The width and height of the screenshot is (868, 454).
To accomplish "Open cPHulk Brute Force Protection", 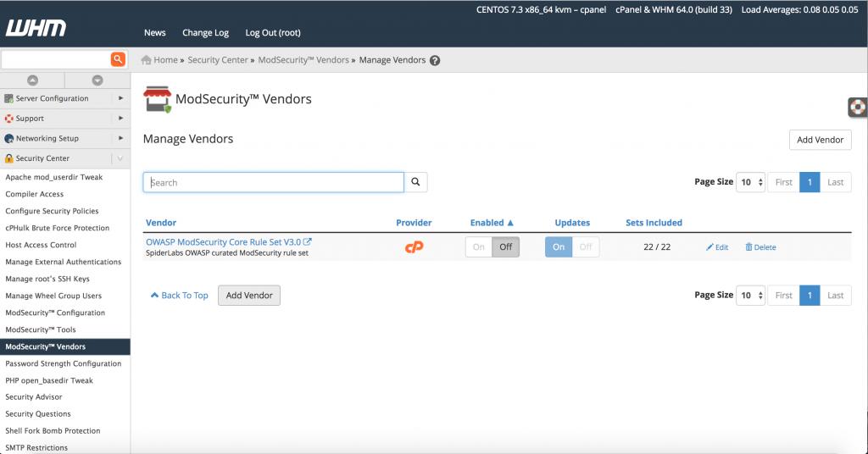I will pyautogui.click(x=57, y=228).
